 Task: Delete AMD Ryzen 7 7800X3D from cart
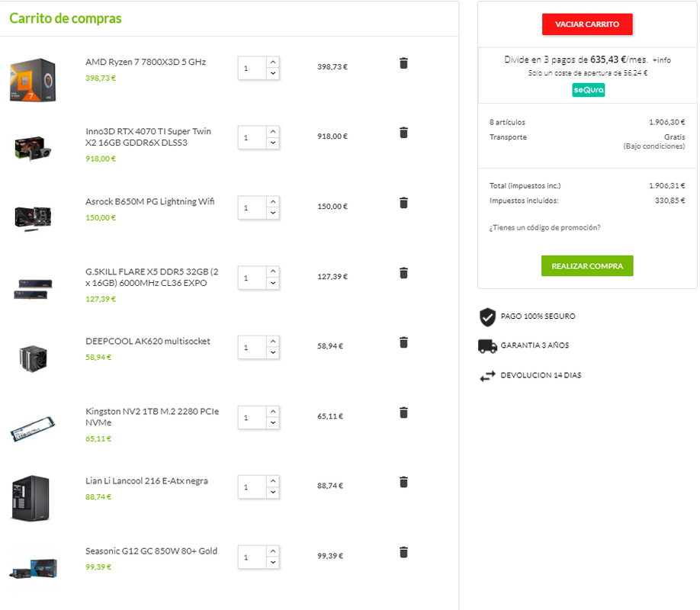click(x=403, y=63)
